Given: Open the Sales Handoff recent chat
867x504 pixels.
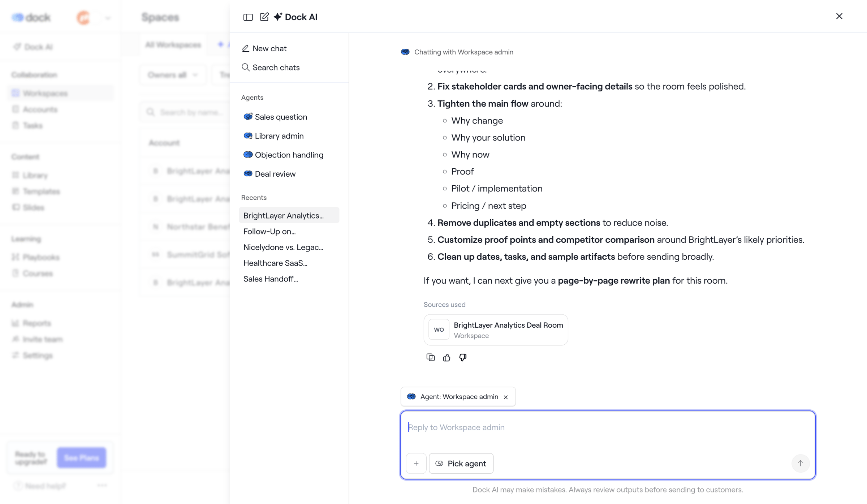Looking at the screenshot, I should point(289,279).
